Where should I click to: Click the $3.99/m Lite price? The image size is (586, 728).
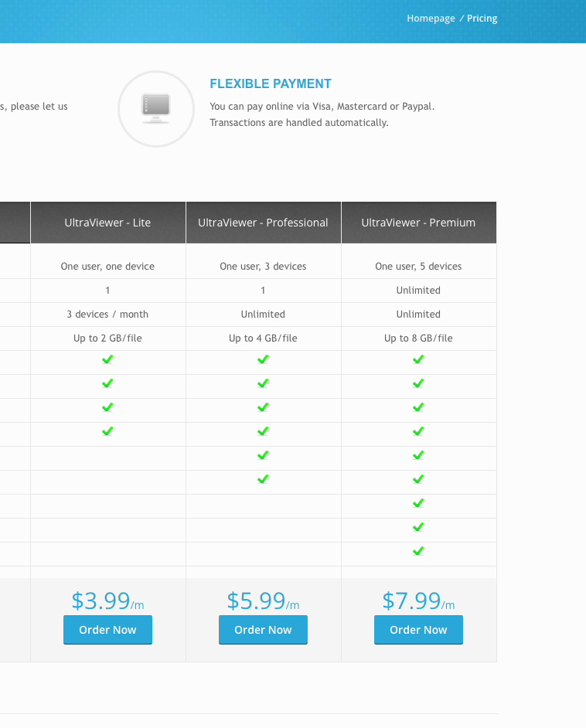[107, 600]
